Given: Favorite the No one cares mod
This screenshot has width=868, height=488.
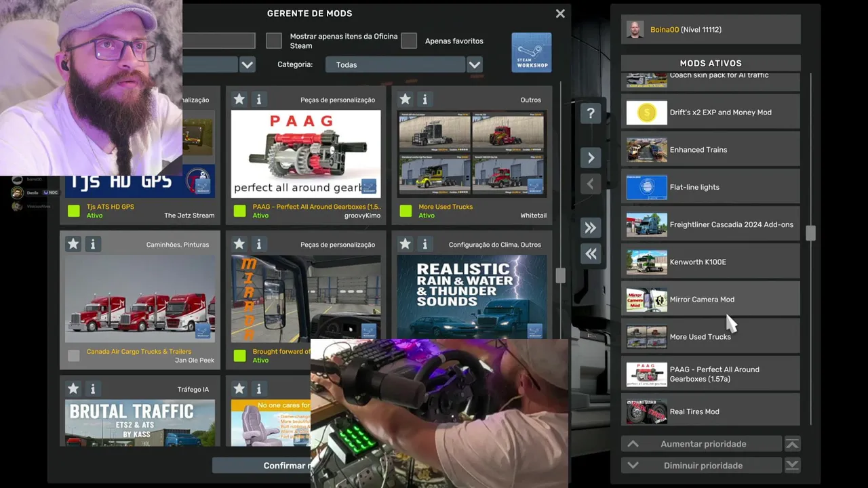Looking at the screenshot, I should [239, 389].
